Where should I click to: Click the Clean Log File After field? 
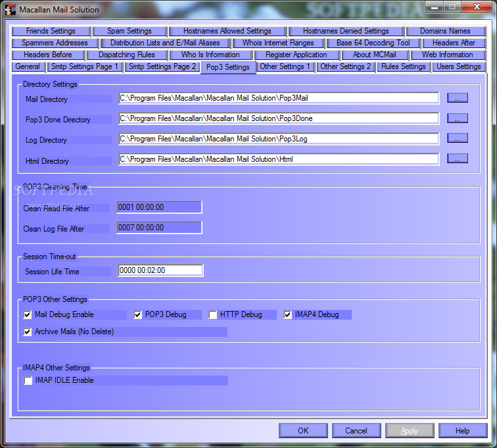click(160, 228)
